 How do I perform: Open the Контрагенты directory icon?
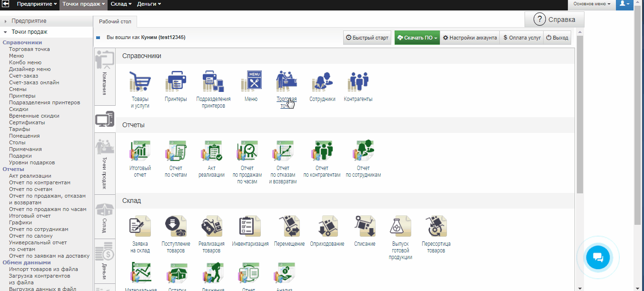tap(358, 82)
